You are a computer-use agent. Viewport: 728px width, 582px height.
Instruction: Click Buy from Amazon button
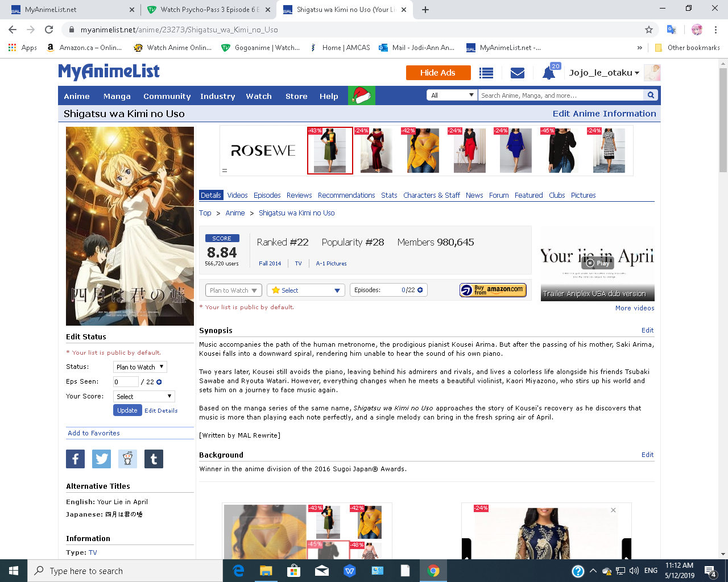(493, 290)
